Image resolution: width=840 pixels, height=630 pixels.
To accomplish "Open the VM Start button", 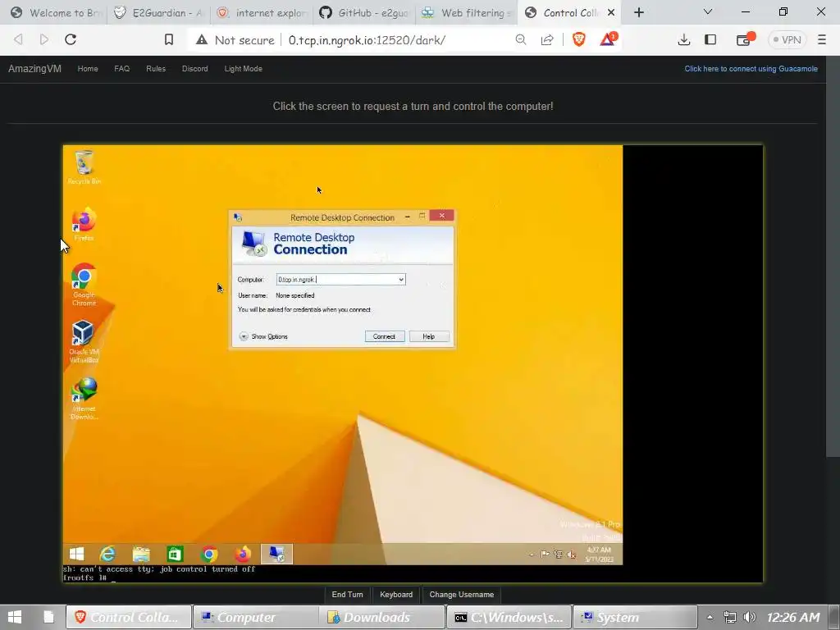I will pyautogui.click(x=76, y=554).
